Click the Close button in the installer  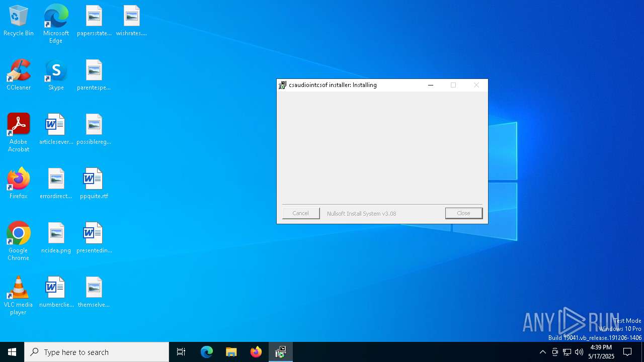click(x=464, y=213)
